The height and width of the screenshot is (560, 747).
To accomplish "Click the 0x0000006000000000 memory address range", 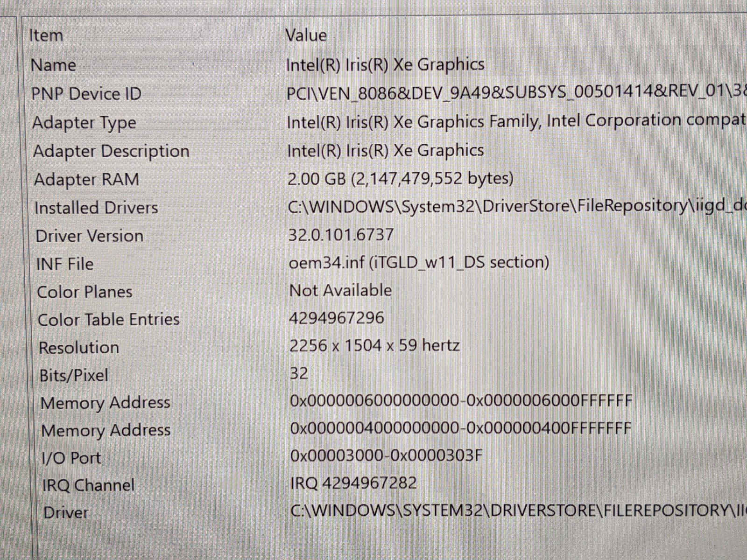I will [x=461, y=401].
